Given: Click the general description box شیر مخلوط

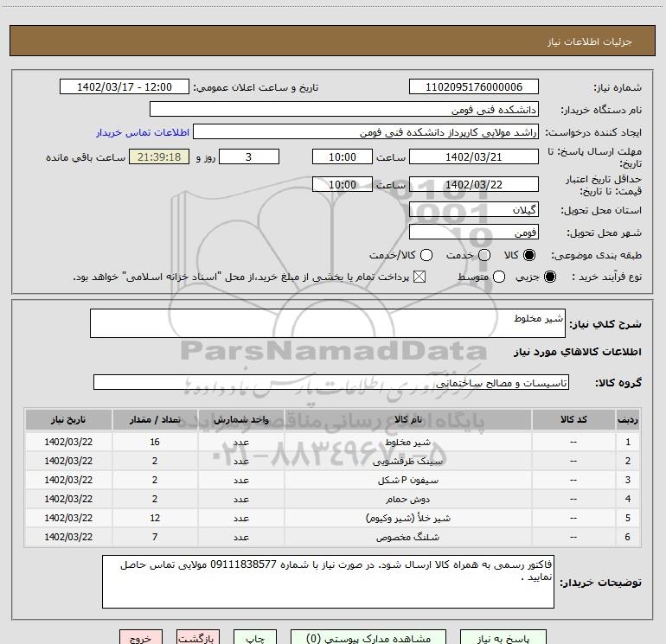Looking at the screenshot, I should coord(328,323).
